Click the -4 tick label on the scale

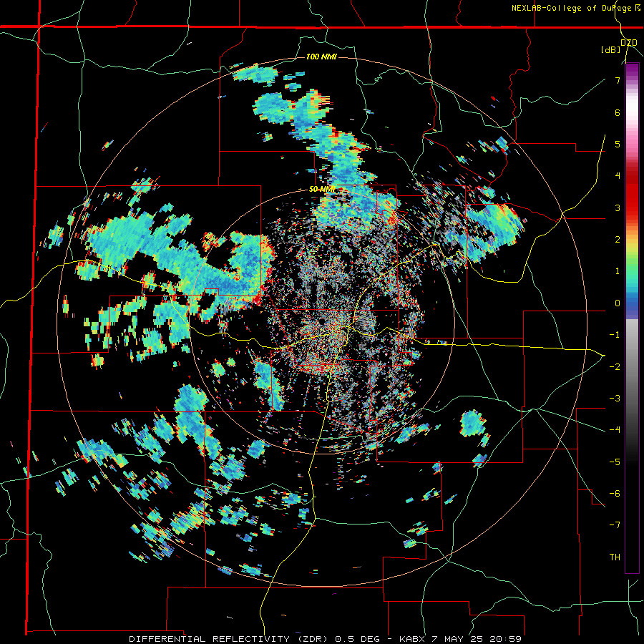(615, 430)
